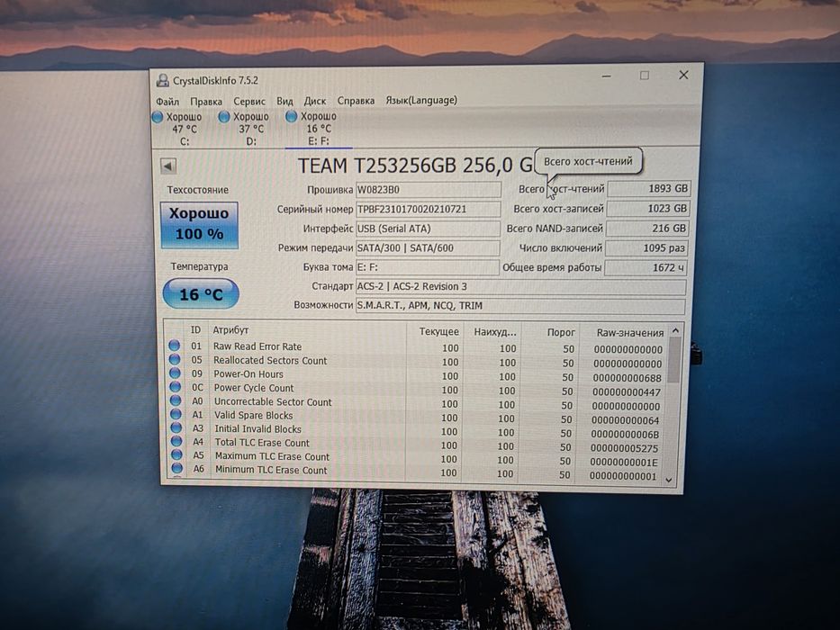Viewport: 840px width, 630px height.
Task: Open the Правка menu
Action: (x=205, y=102)
